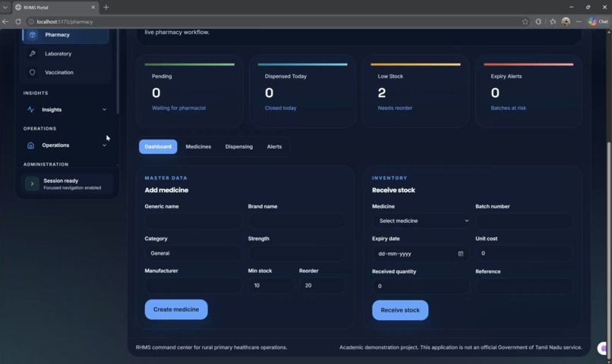Click the Batch number input field
Image resolution: width=612 pixels, height=364 pixels.
click(524, 221)
